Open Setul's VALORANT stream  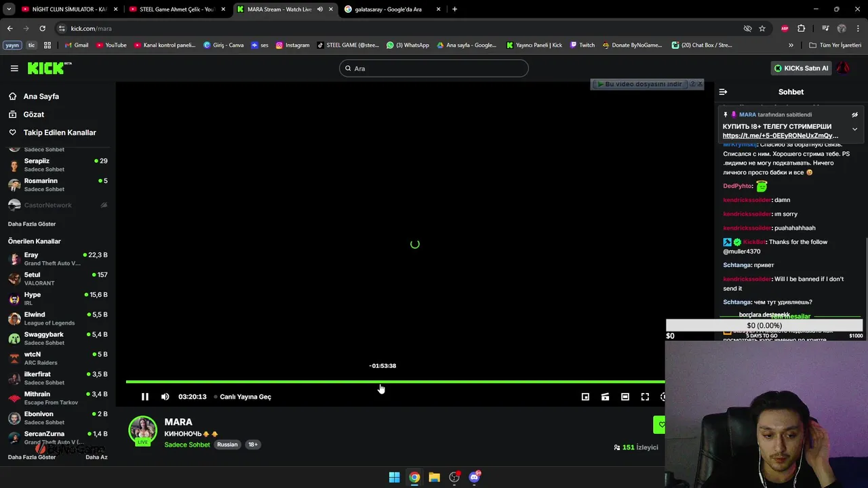(x=58, y=279)
